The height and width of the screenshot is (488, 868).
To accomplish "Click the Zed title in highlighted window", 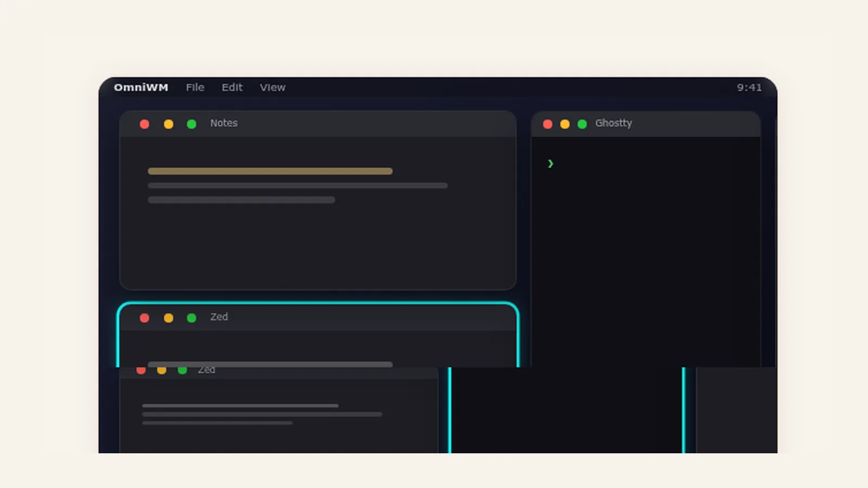I will pyautogui.click(x=219, y=317).
